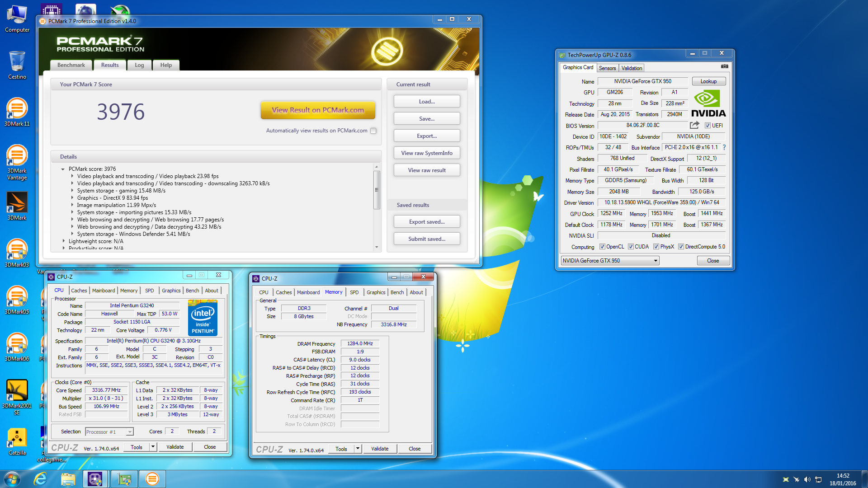Image resolution: width=868 pixels, height=488 pixels.
Task: Open the Tools dropdown arrow in CPU-Z CPU window
Action: pyautogui.click(x=153, y=447)
